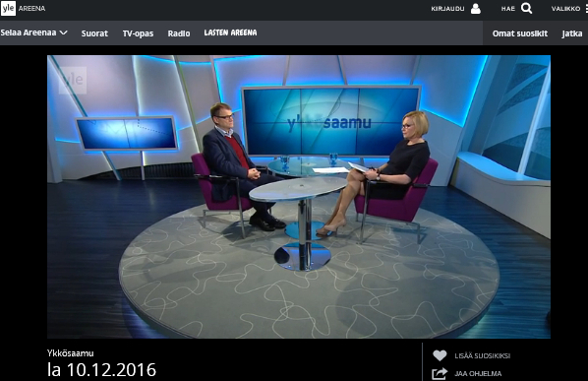
Task: Open the Areena home link
Action: pyautogui.click(x=31, y=9)
